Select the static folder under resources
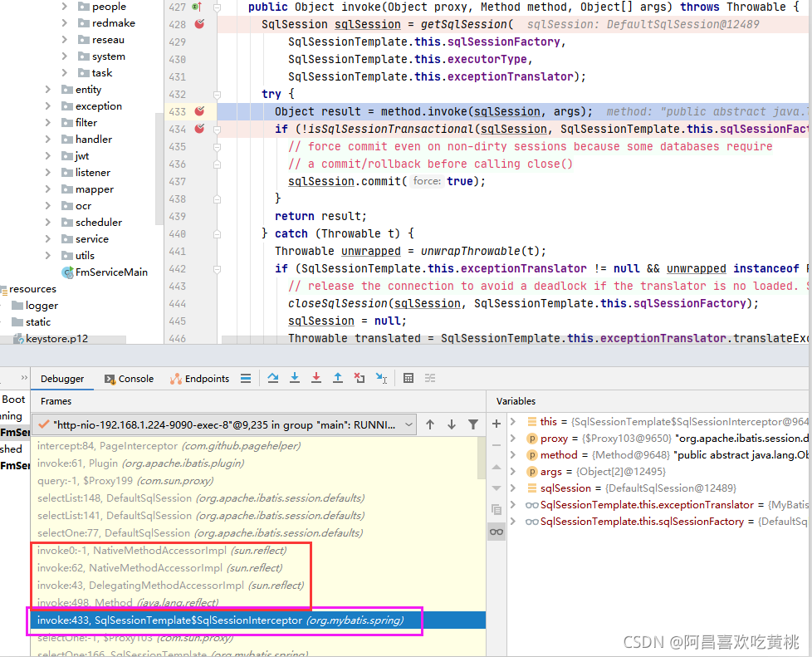 32,321
